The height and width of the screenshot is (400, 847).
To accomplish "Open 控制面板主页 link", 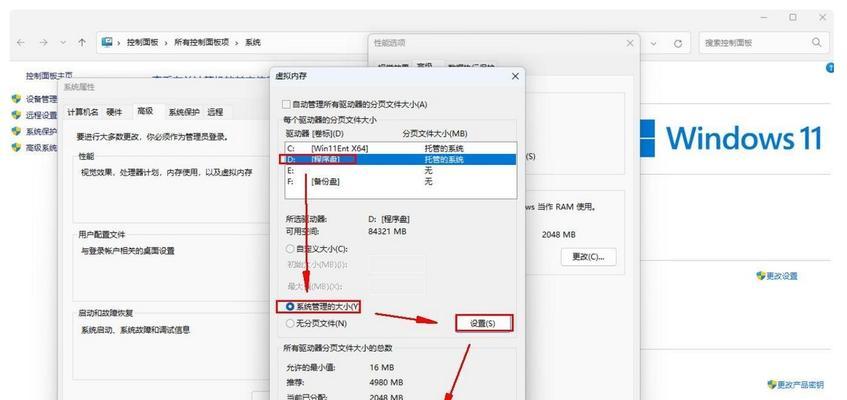I will [49, 76].
